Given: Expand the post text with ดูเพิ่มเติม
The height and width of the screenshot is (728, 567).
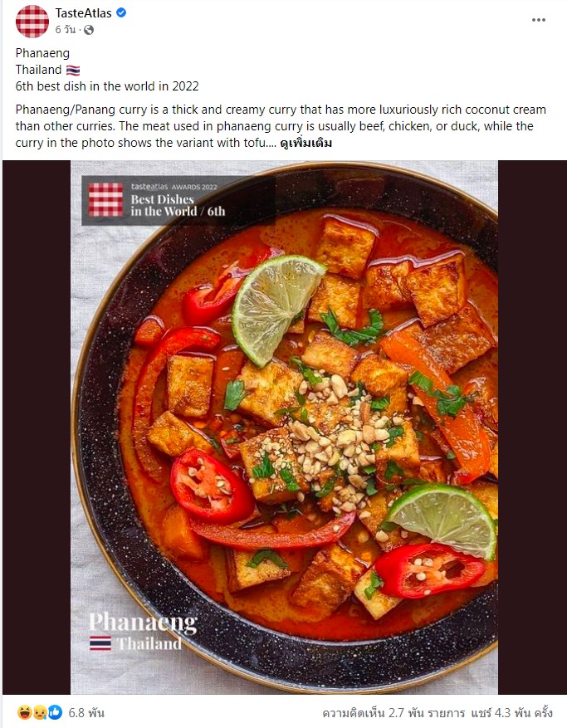Looking at the screenshot, I should [306, 143].
